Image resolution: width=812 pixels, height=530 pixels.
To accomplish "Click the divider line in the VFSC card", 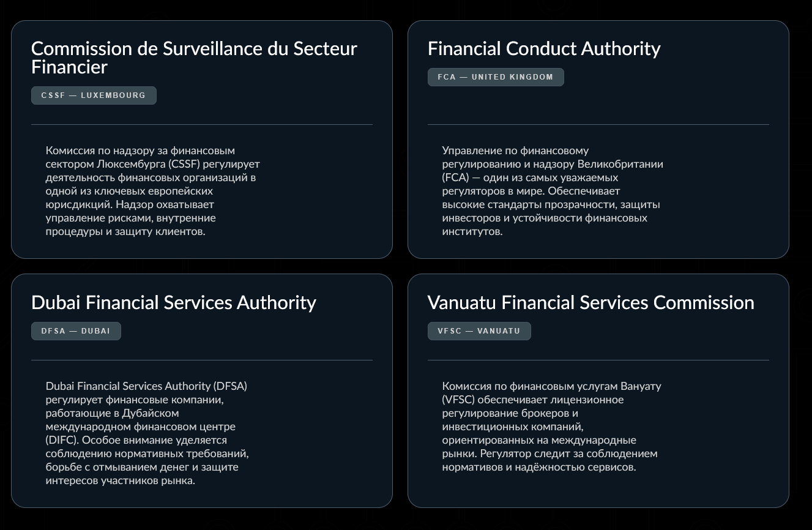I will tap(598, 360).
